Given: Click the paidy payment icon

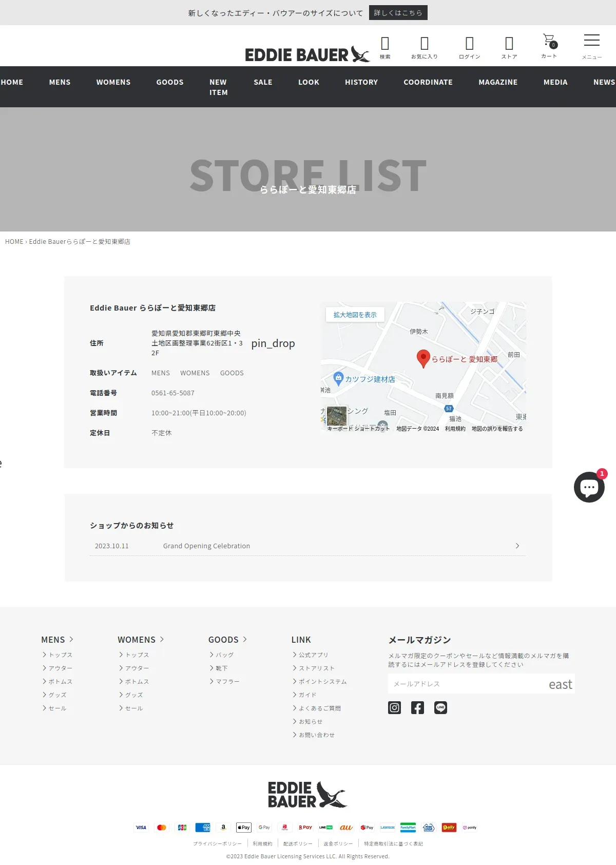Looking at the screenshot, I should coord(470,828).
